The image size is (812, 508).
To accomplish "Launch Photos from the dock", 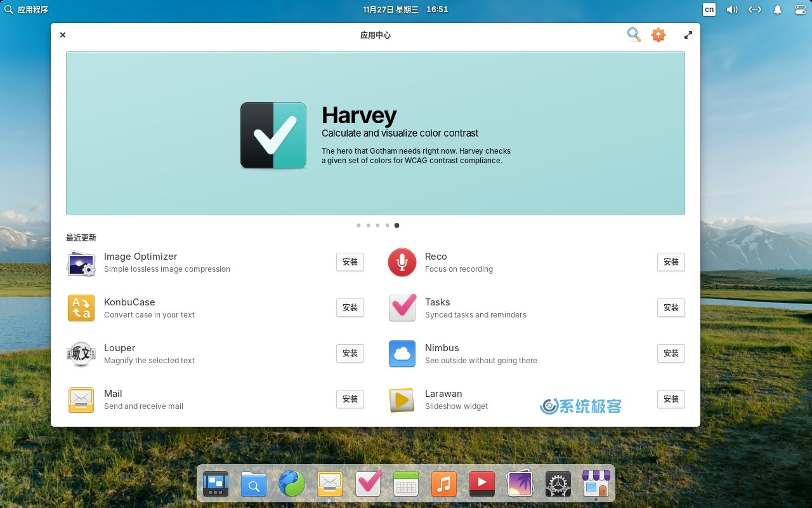I will (x=520, y=485).
